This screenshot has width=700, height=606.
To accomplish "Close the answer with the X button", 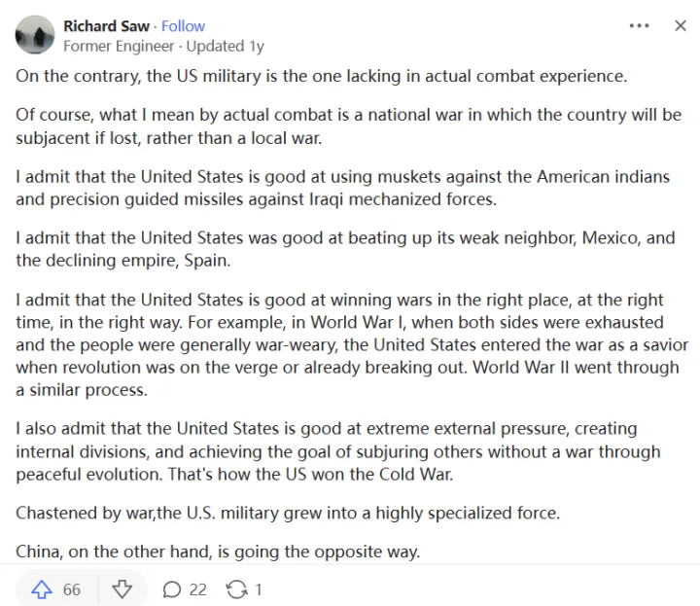I will pos(681,26).
